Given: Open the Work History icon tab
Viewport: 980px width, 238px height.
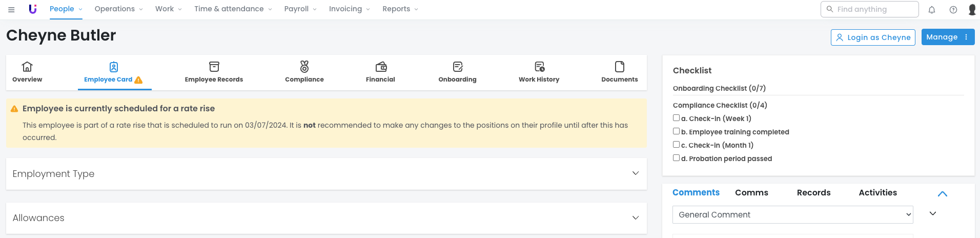Looking at the screenshot, I should click(539, 67).
